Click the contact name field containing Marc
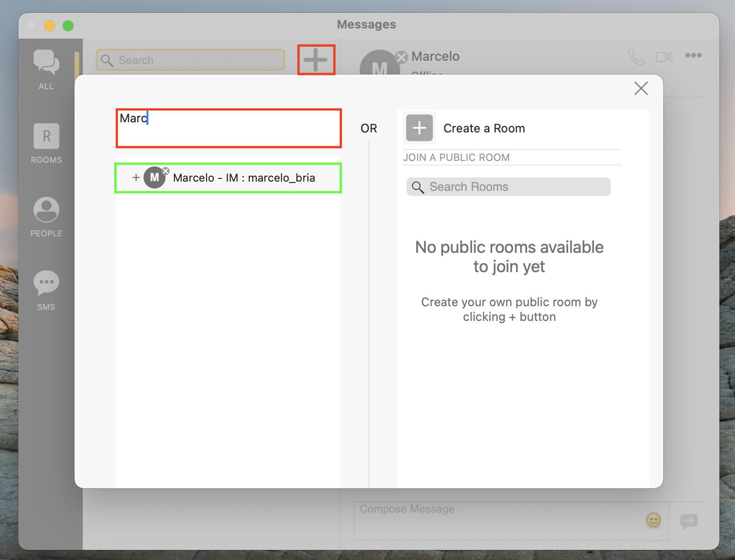 228,128
